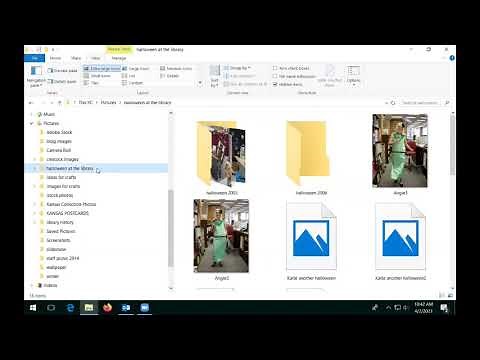Select Medium icons layout

coord(176,68)
